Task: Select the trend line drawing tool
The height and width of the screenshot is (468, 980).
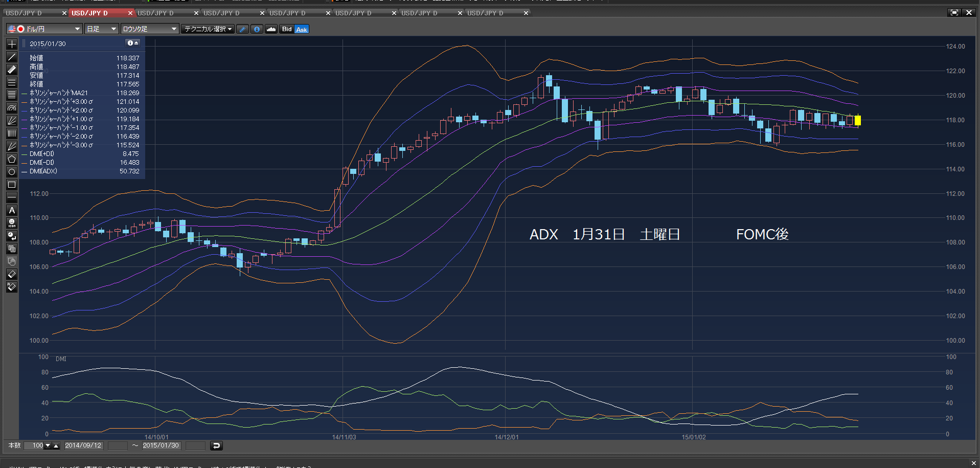Action: [x=12, y=57]
